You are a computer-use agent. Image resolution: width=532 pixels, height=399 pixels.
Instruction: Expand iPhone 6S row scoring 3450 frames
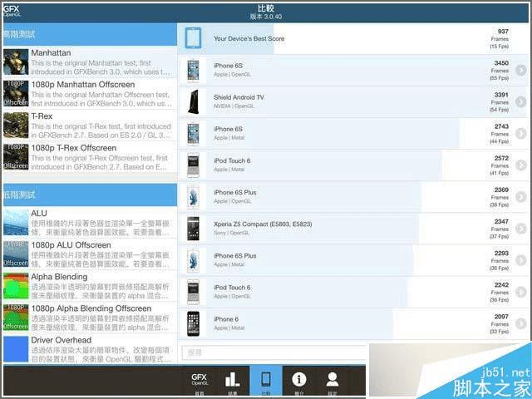click(x=521, y=70)
